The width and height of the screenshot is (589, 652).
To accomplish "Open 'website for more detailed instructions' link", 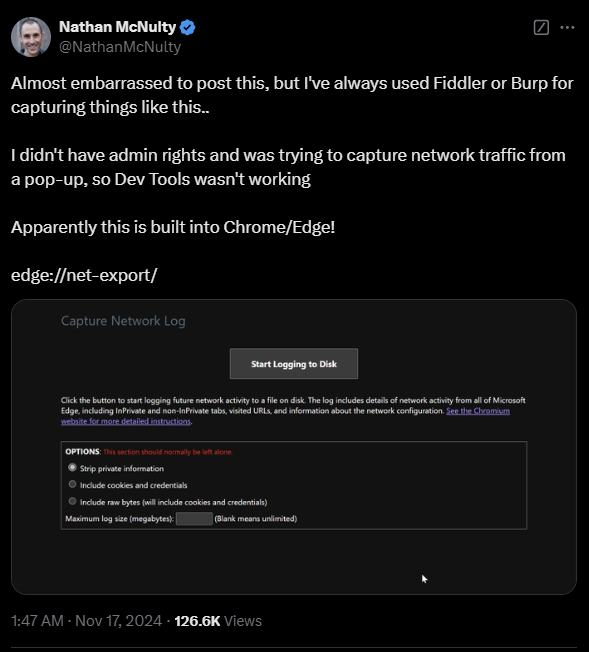I will [x=126, y=421].
